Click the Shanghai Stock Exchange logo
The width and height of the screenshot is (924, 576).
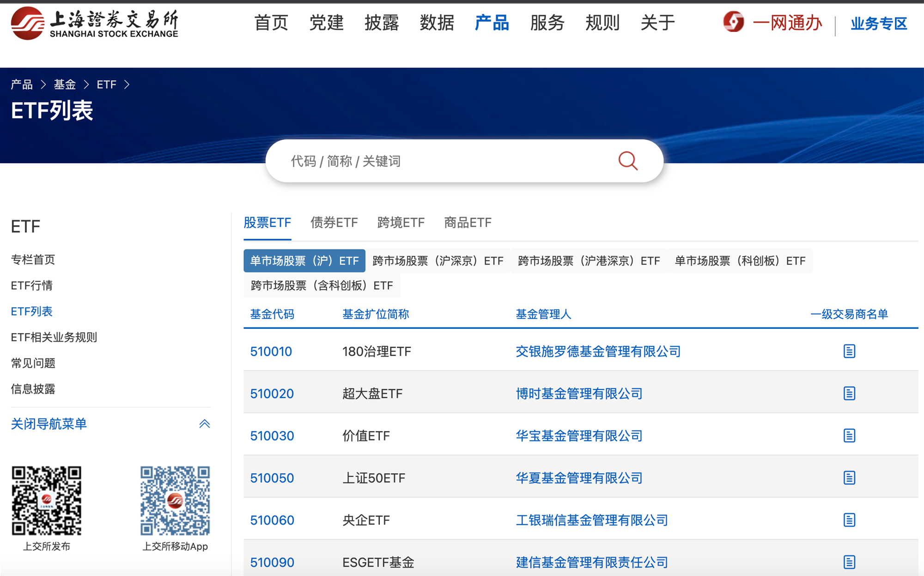95,23
